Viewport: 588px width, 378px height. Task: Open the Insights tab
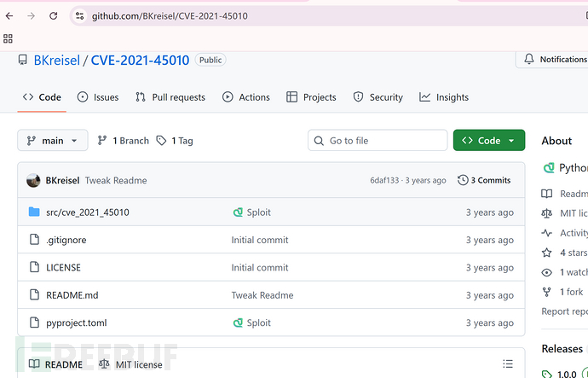[x=444, y=97]
